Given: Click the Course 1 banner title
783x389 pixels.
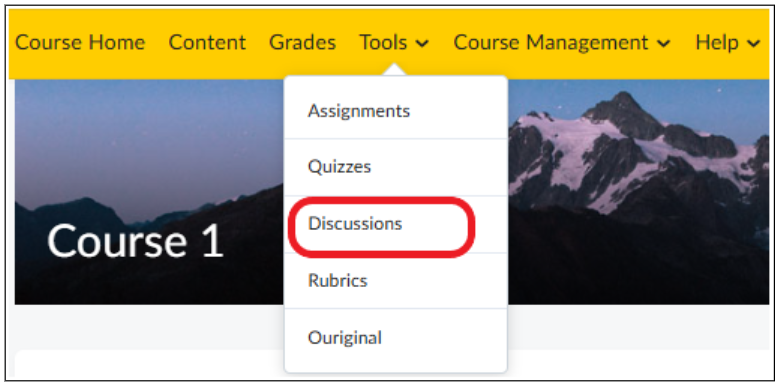Looking at the screenshot, I should coord(135,241).
